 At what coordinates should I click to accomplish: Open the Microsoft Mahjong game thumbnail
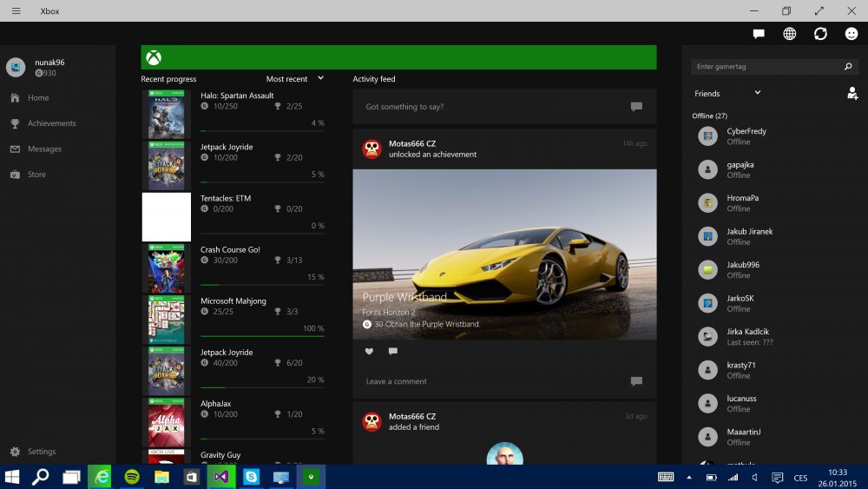[x=166, y=320]
